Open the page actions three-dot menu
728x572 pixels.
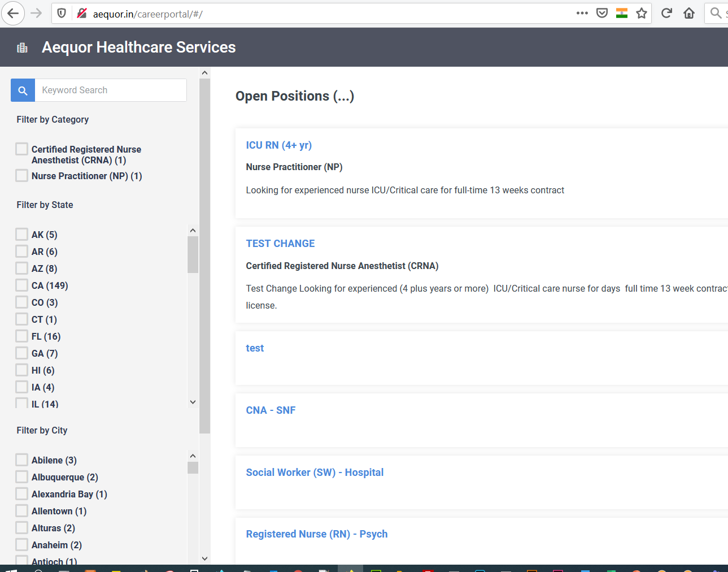click(x=582, y=12)
